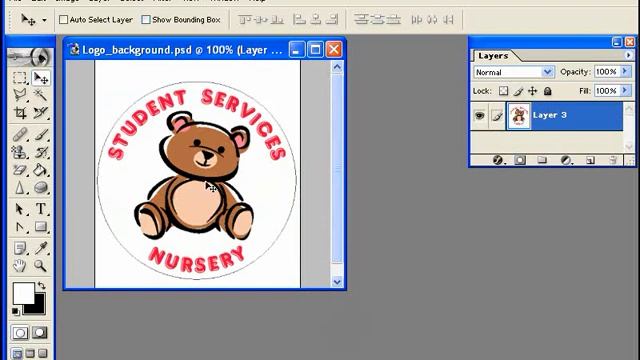This screenshot has height=360, width=640.
Task: Open Adobe Online from toolbox top image
Action: (x=30, y=58)
